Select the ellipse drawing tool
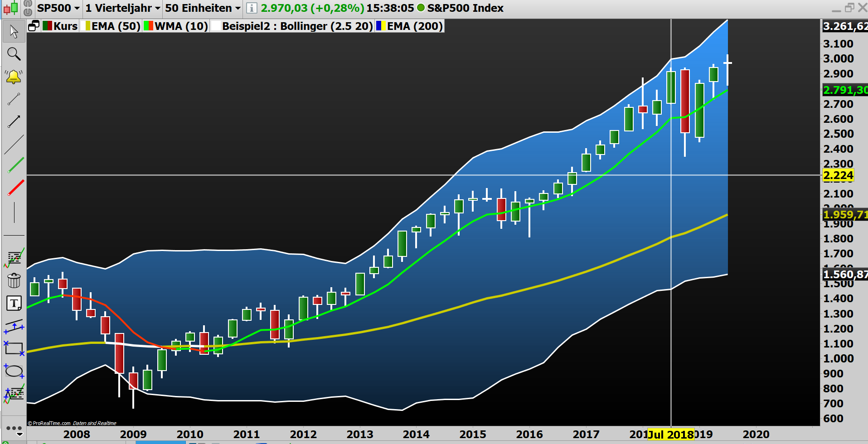 click(x=14, y=372)
